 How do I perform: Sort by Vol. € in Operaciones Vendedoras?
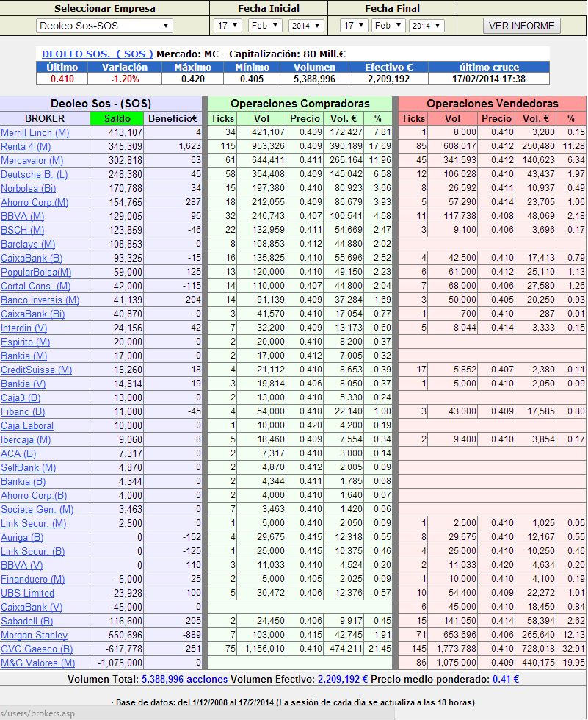coord(535,118)
